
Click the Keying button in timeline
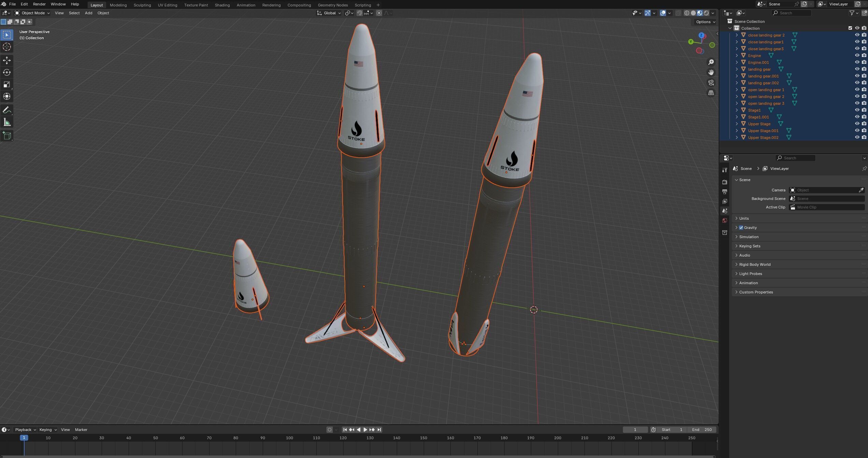(x=47, y=430)
